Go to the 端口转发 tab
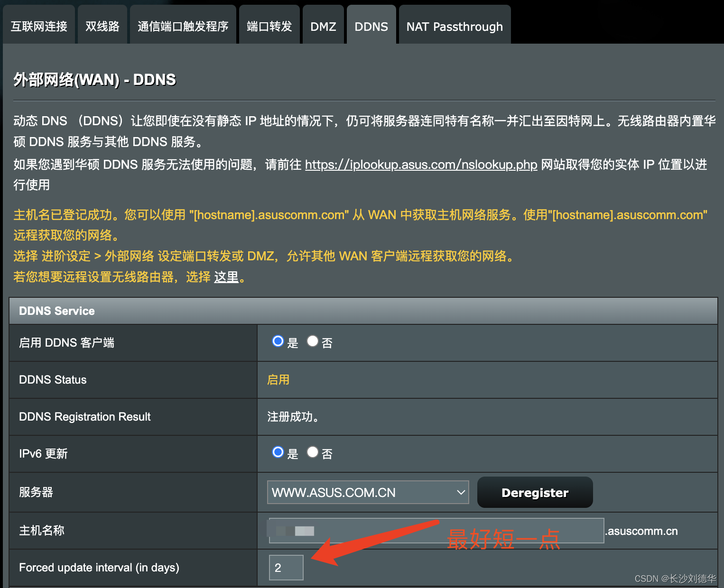 click(x=269, y=26)
